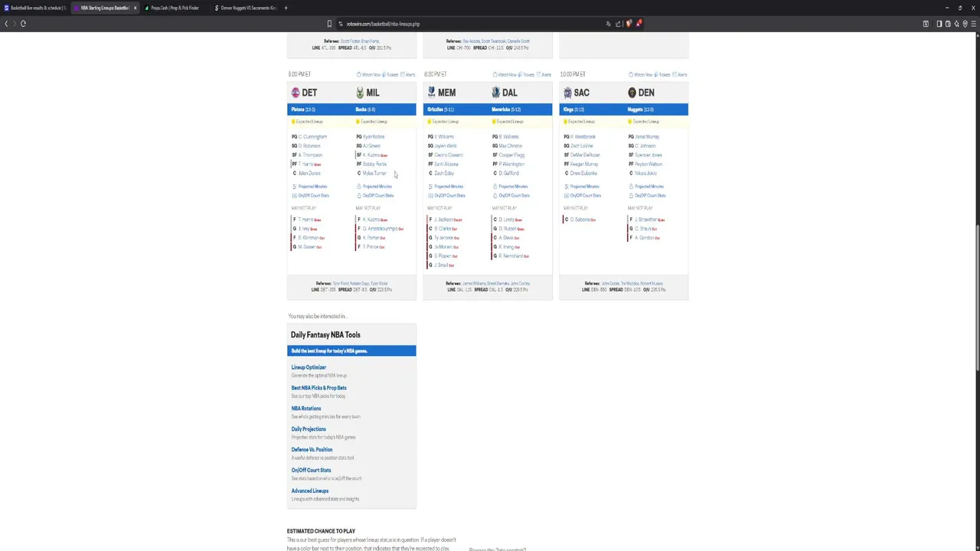The height and width of the screenshot is (551, 980).
Task: Open Best NBA Picks & Prop Bets link
Action: coord(318,388)
